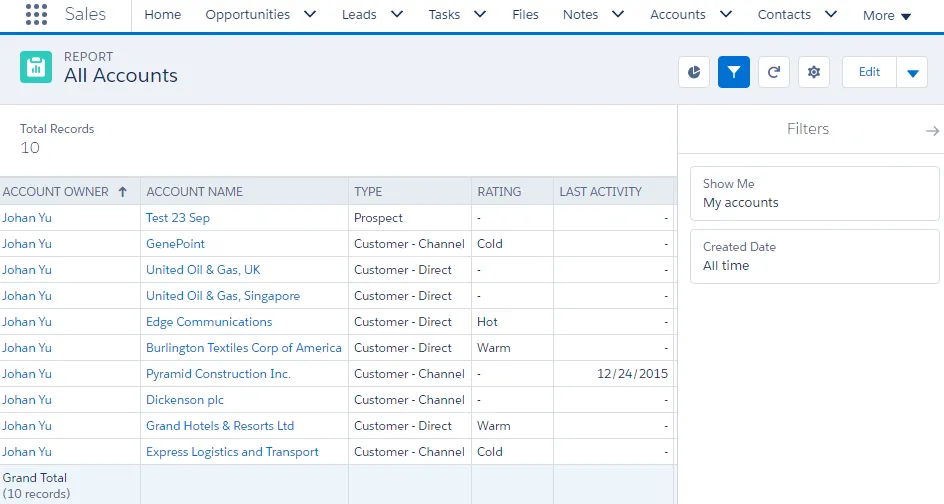Viewport: 944px width, 504px height.
Task: Edit the Show Me filter
Action: click(x=814, y=193)
